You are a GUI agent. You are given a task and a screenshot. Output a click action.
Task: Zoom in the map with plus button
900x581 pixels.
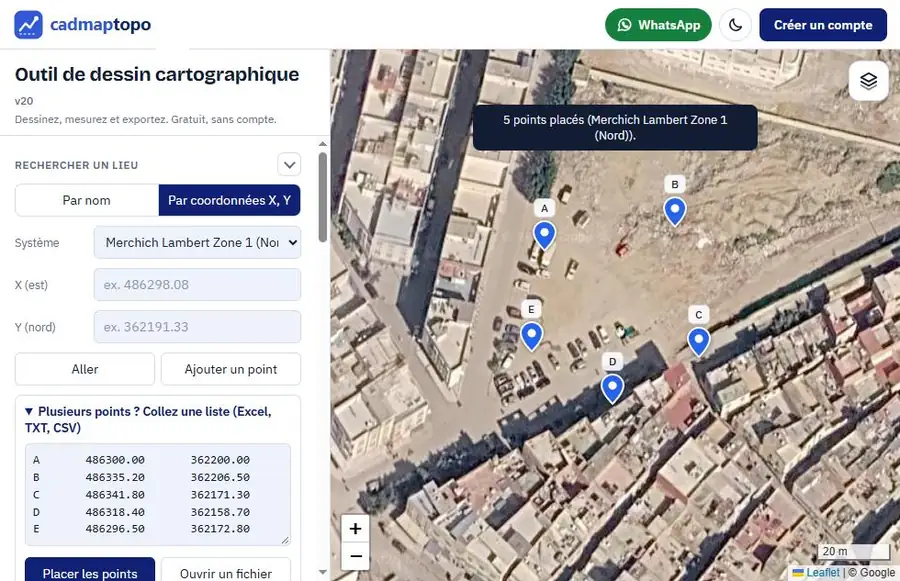pos(355,528)
